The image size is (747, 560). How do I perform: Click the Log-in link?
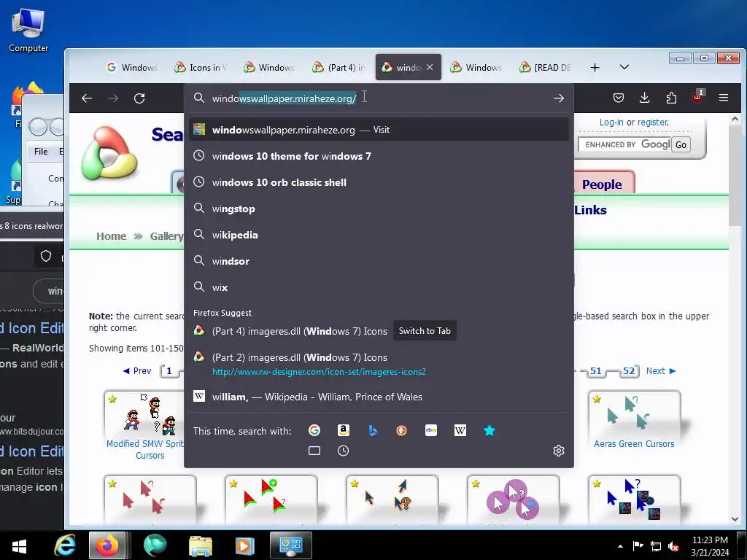tap(611, 122)
